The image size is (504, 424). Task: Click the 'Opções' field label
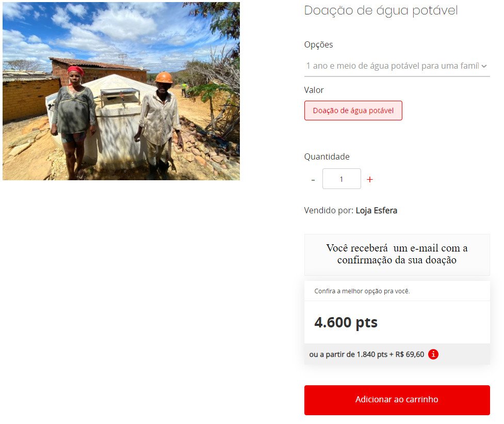[318, 44]
